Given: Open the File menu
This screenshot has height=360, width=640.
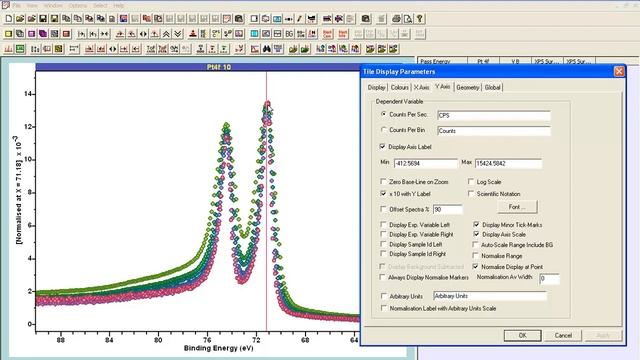Looking at the screenshot, I should point(17,6).
